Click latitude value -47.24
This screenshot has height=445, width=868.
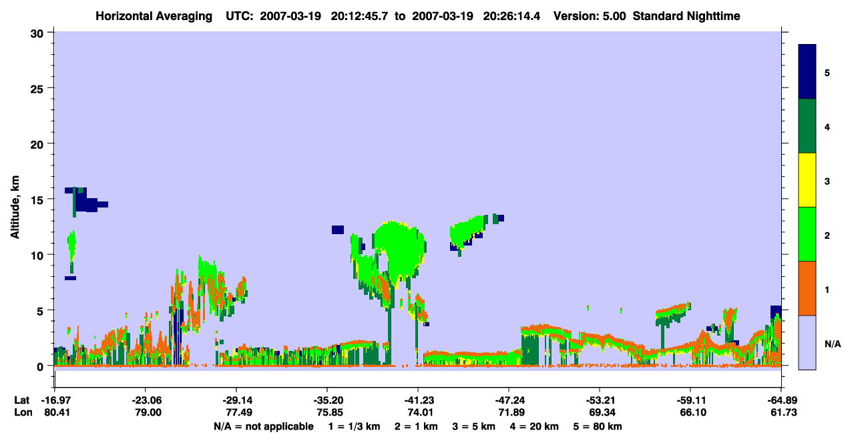(509, 400)
